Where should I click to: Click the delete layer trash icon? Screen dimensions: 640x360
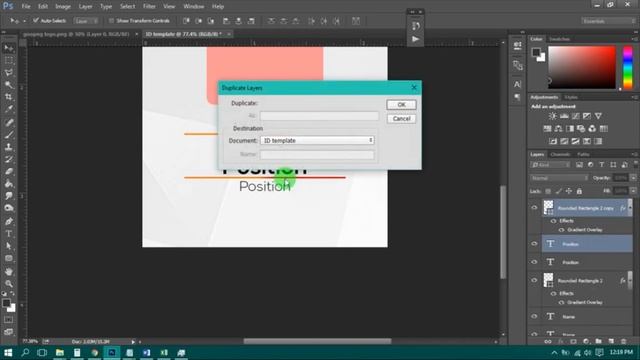coord(623,341)
